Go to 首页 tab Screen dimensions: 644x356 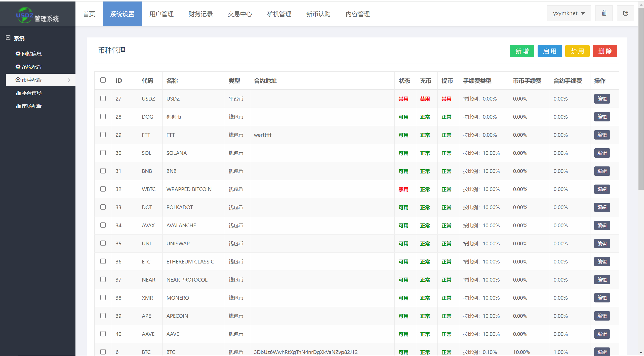point(89,14)
